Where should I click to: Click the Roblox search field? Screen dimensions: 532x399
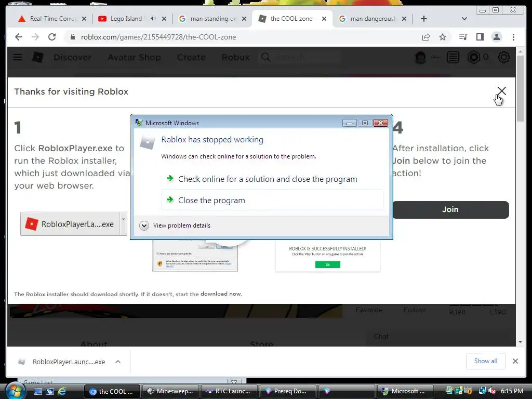coord(300,57)
